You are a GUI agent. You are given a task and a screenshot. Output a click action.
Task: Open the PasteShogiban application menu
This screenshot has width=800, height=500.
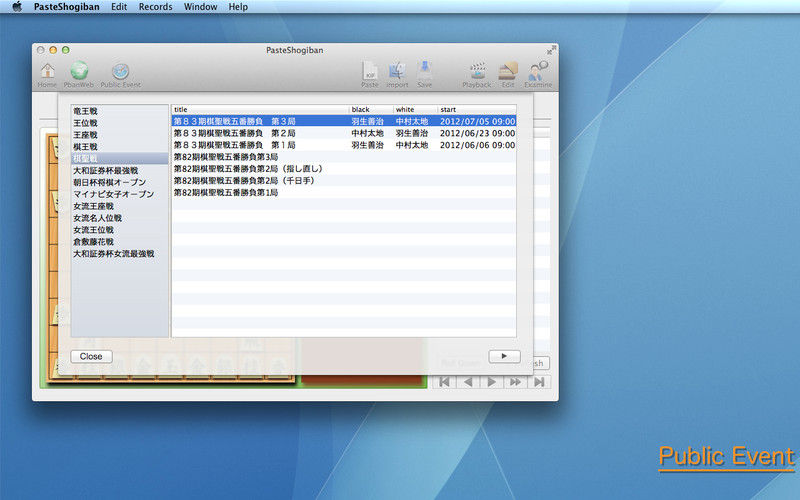[x=66, y=7]
